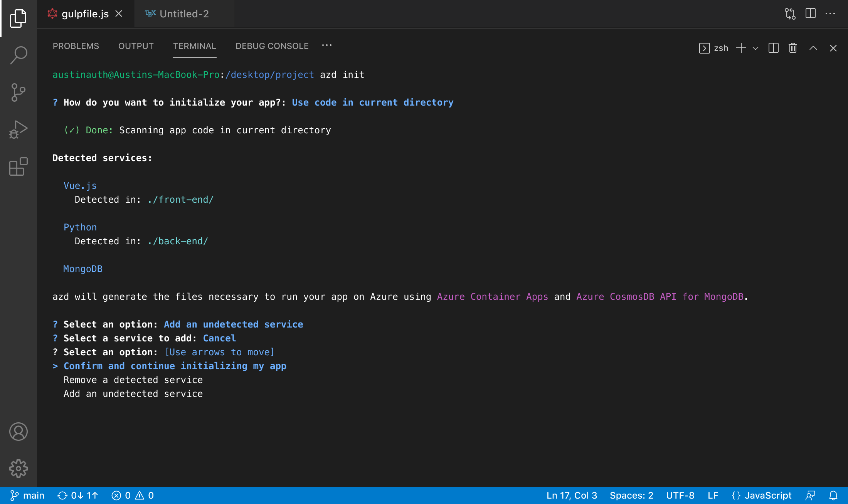848x504 pixels.
Task: Toggle panel maximize with chevron icon
Action: pos(813,48)
